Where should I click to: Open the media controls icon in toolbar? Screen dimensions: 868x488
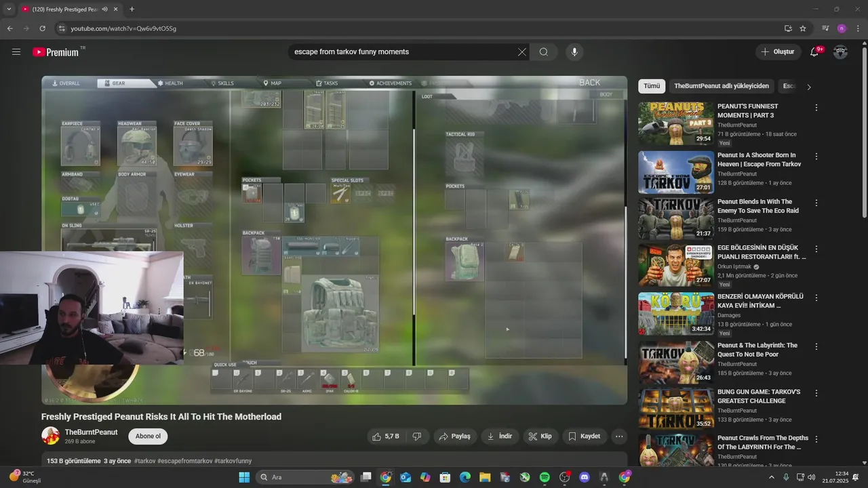pos(825,28)
